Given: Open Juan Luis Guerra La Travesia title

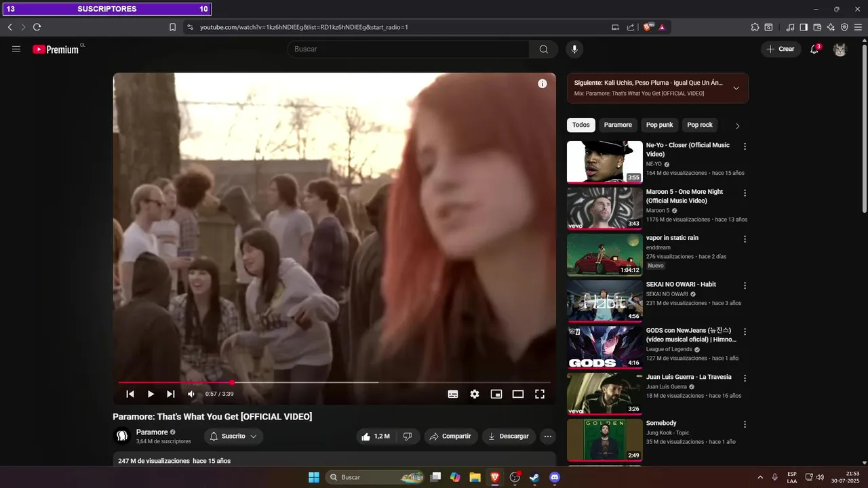Looking at the screenshot, I should [x=689, y=377].
